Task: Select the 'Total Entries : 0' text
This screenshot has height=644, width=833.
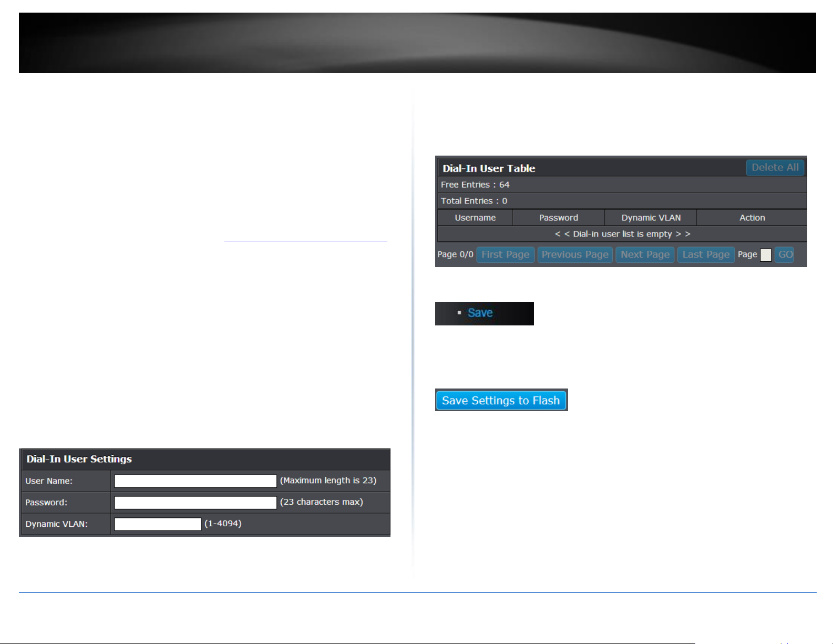Action: pyautogui.click(x=474, y=201)
